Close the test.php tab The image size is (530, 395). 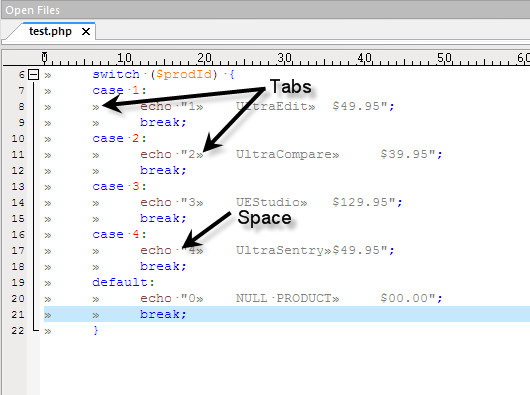coord(86,32)
